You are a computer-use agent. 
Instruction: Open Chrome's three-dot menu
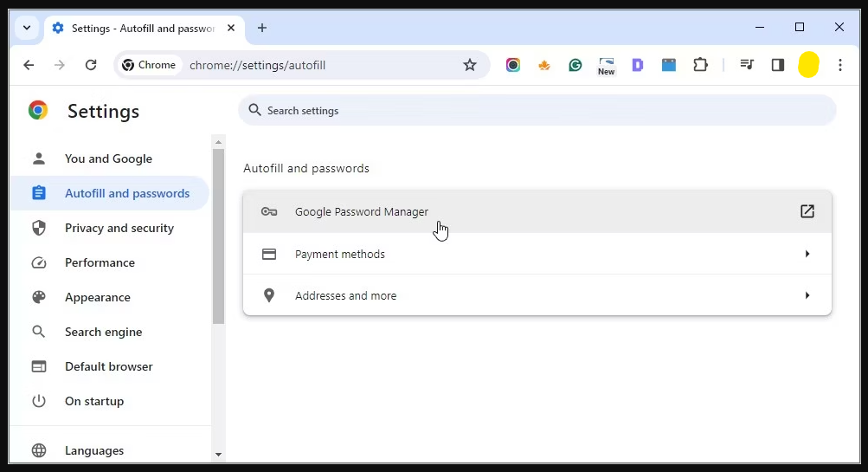[x=839, y=65]
